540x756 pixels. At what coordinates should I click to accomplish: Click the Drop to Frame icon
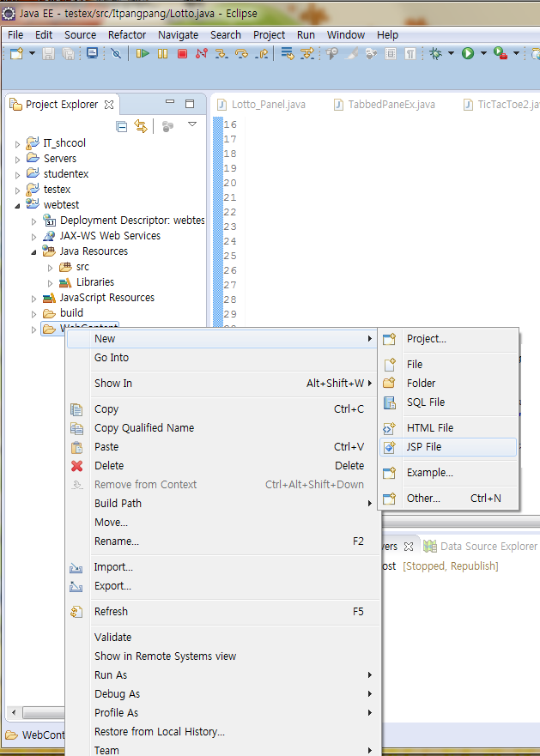288,53
